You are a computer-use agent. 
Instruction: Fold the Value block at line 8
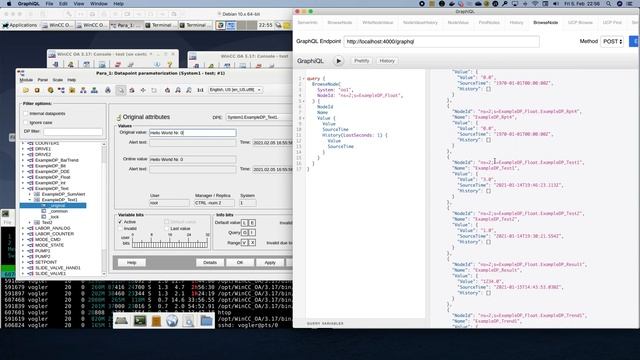click(304, 118)
